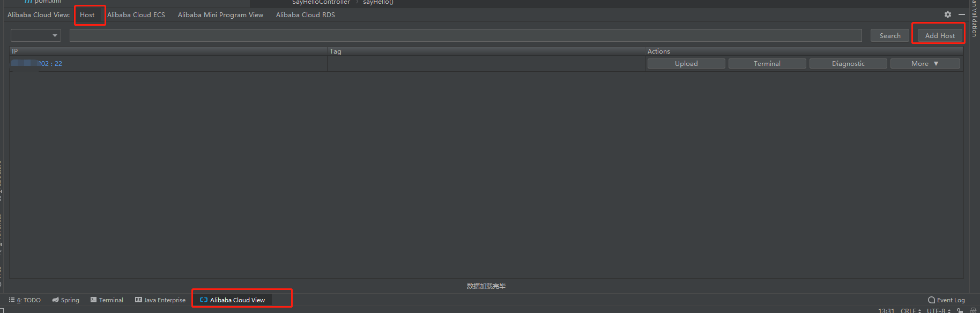This screenshot has height=313, width=980.
Task: Run Diagnostic on the listed host
Action: [x=848, y=63]
